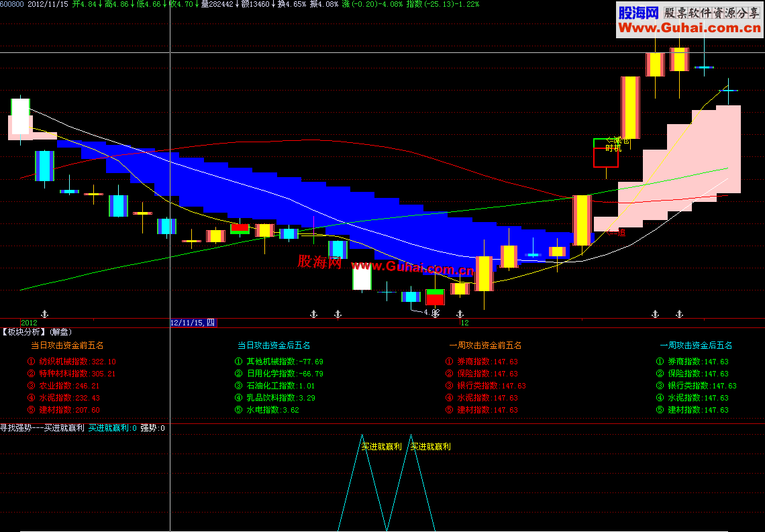Click the closing price 收4.70 value
Viewport: 765px width, 532px height.
[181, 4]
